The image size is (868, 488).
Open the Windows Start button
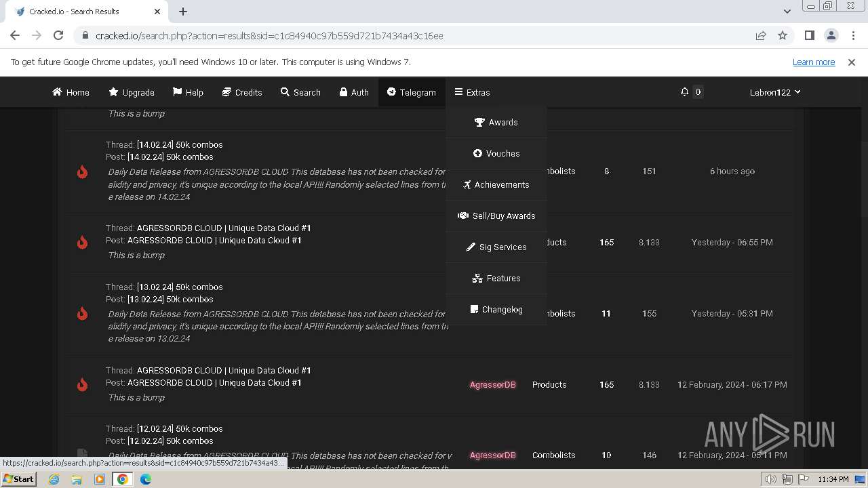(x=18, y=479)
